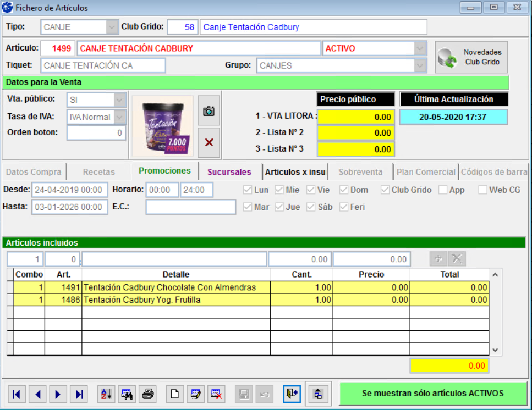The image size is (532, 410).
Task: Delete the current article record
Action: pos(216,394)
